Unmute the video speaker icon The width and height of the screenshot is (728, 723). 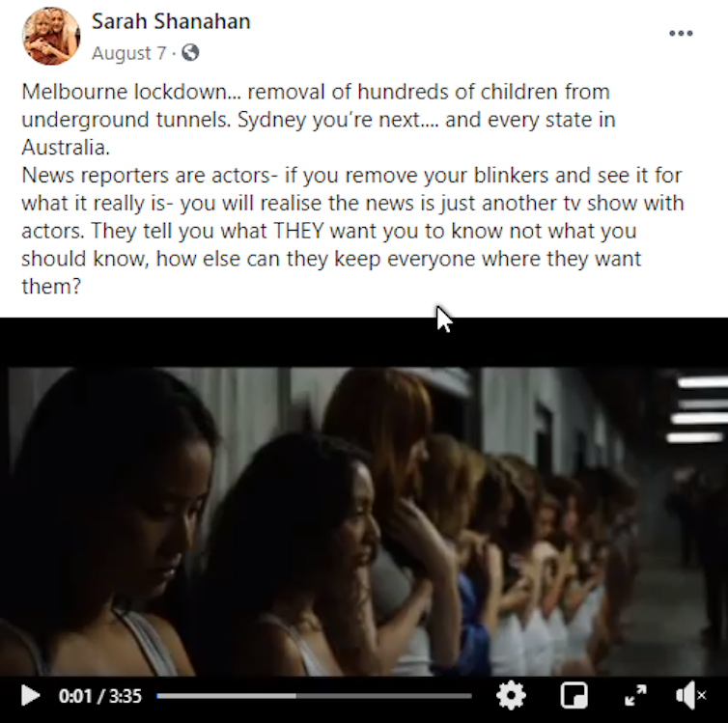tap(691, 695)
